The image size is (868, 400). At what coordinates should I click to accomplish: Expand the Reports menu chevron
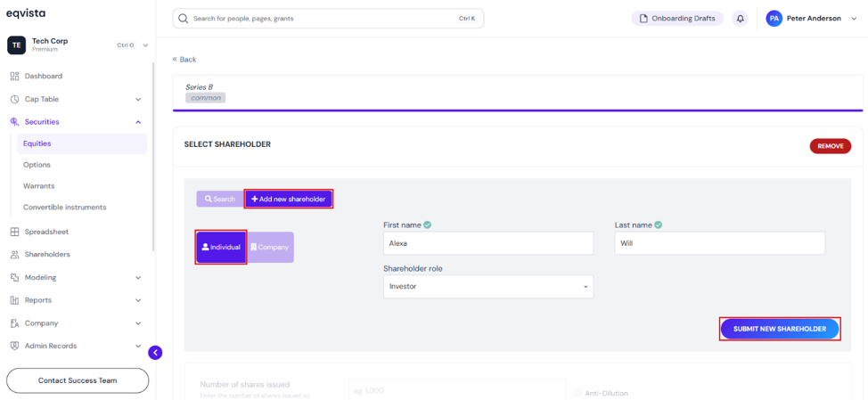(x=138, y=300)
